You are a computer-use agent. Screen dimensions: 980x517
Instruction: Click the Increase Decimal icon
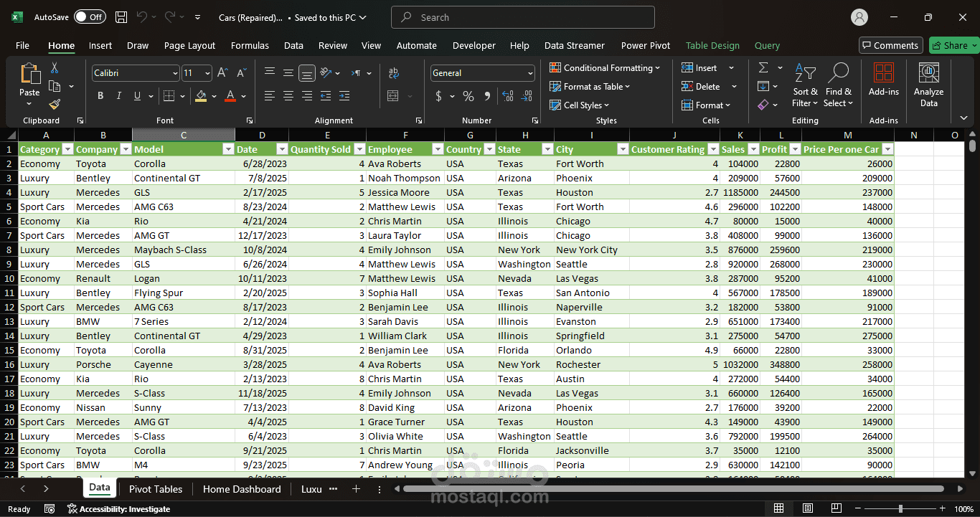[508, 96]
